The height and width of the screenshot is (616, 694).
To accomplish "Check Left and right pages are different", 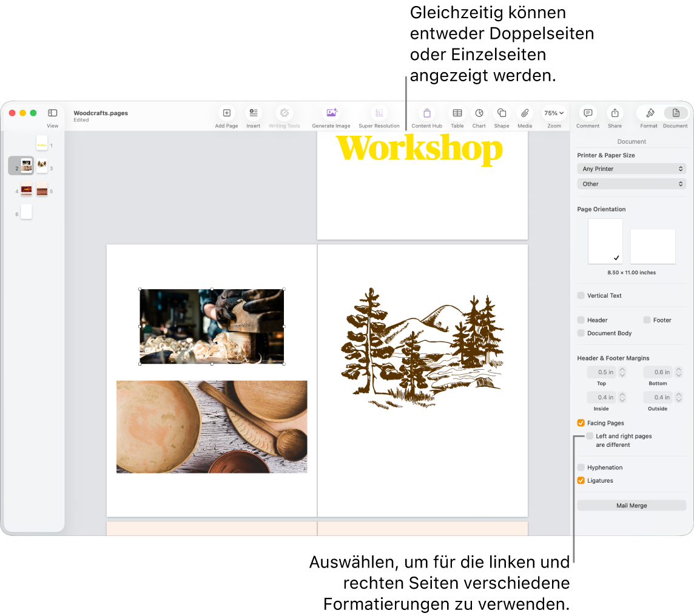I will (x=590, y=436).
